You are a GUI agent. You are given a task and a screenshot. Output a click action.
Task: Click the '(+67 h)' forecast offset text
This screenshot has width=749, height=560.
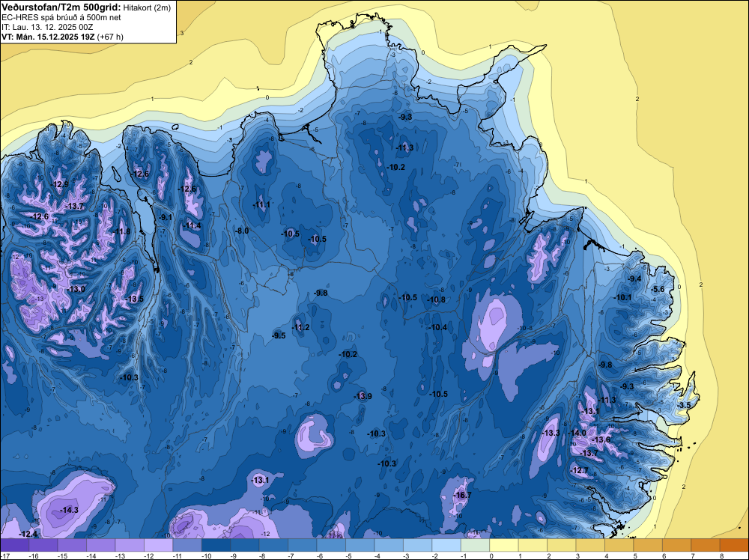click(110, 37)
